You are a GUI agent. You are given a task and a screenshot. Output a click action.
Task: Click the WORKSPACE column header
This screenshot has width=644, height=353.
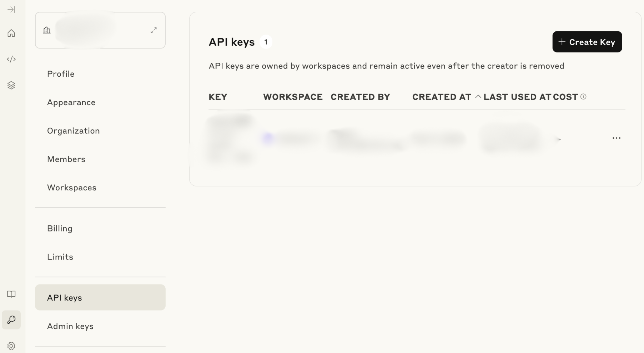(x=293, y=97)
